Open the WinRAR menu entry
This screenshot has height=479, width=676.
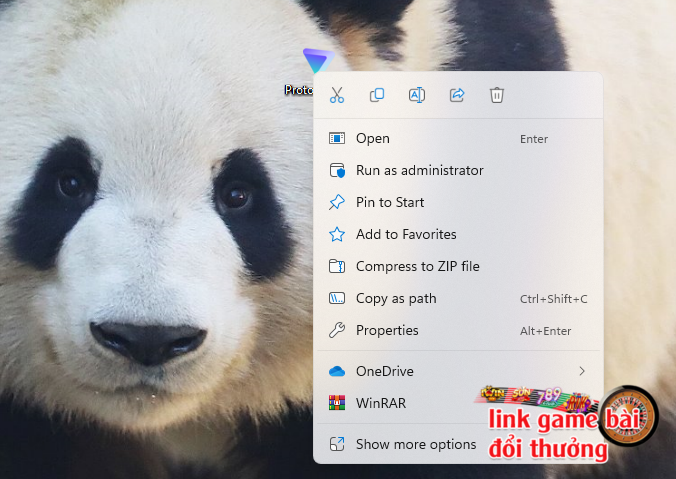pyautogui.click(x=458, y=403)
